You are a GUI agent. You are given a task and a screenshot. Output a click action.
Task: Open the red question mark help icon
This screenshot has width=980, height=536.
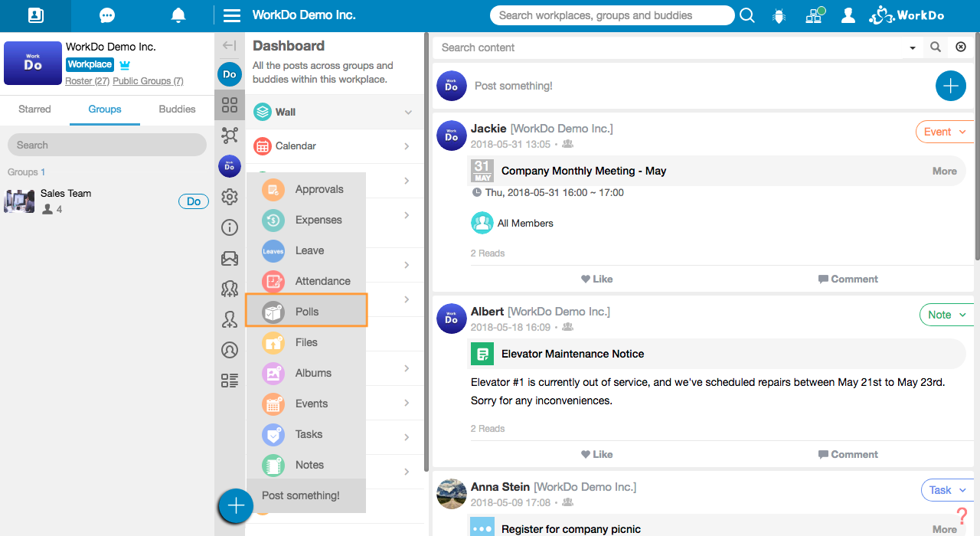click(x=962, y=517)
